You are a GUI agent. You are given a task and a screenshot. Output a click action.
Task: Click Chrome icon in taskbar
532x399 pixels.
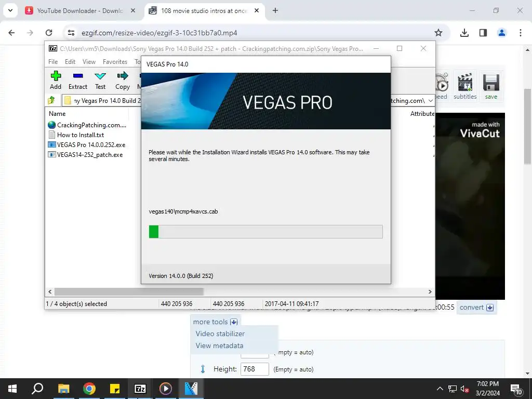[x=89, y=389]
